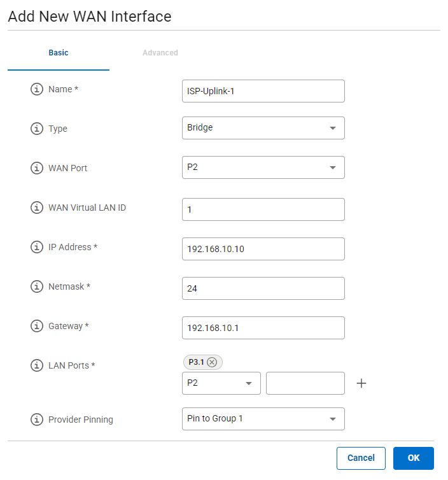Open the LAN Ports P2 dropdown
The image size is (448, 480).
221,383
